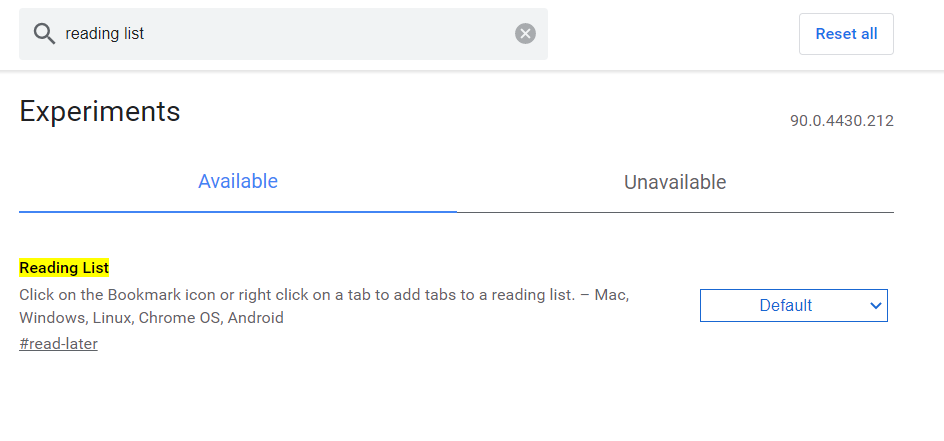Click the blue underline below Available
Screen dimensions: 944x441
238,211
